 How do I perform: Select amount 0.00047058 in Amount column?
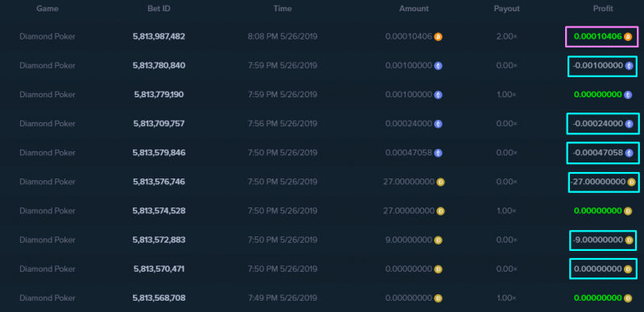pyautogui.click(x=409, y=153)
